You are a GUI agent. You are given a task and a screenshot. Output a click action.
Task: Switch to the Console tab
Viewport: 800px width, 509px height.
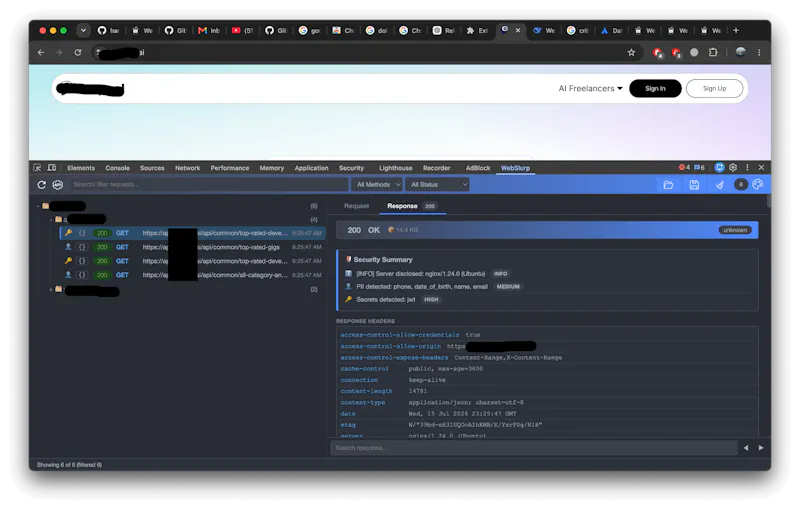(x=117, y=168)
